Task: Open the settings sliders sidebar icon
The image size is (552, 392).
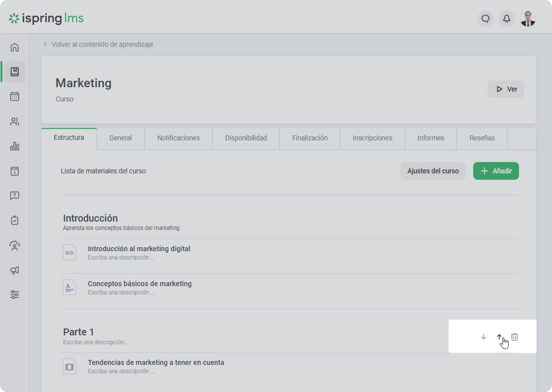Action: click(15, 294)
